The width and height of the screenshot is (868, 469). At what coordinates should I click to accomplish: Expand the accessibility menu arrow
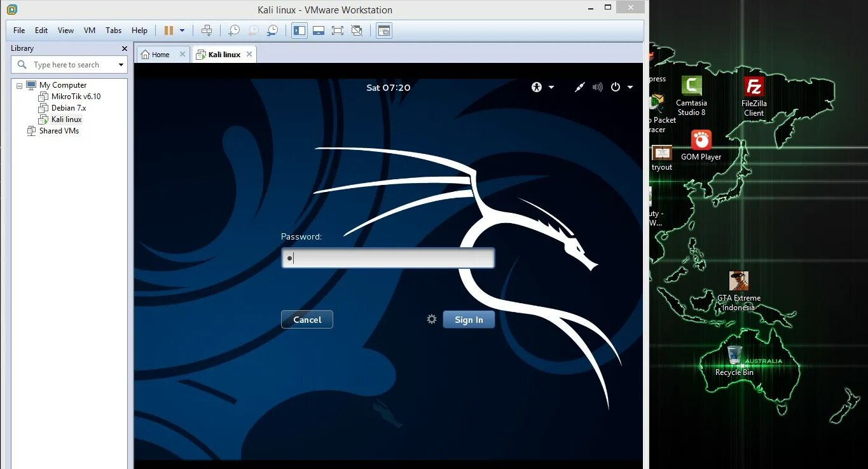[551, 87]
